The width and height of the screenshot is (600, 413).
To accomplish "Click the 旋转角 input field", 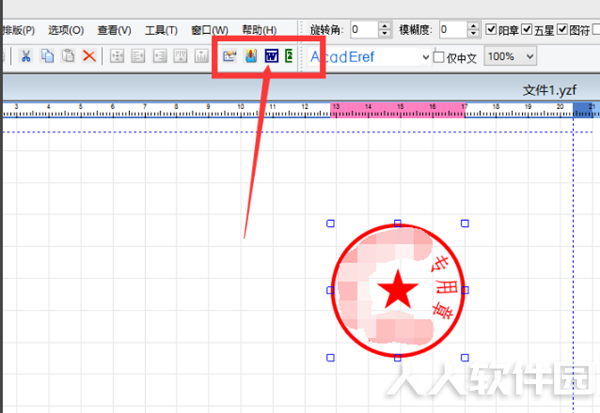I will tap(364, 29).
